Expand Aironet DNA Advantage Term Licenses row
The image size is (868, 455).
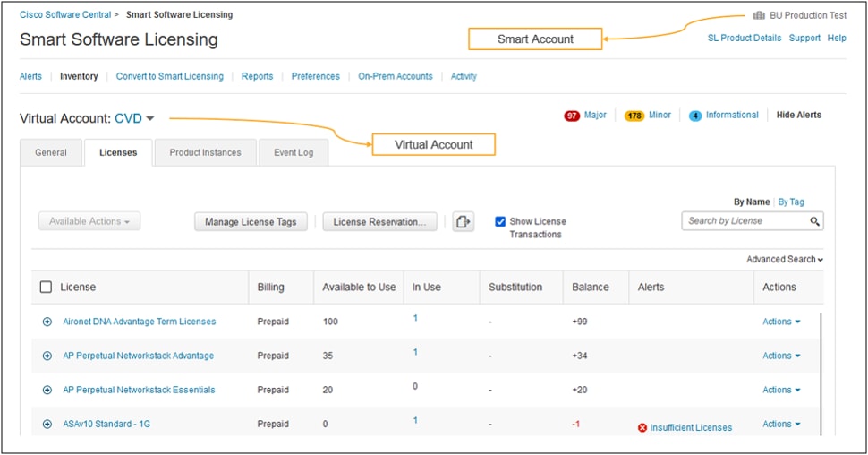point(47,322)
